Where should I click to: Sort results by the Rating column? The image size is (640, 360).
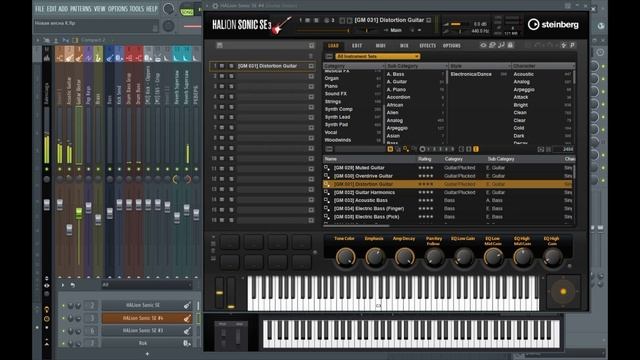point(424,159)
